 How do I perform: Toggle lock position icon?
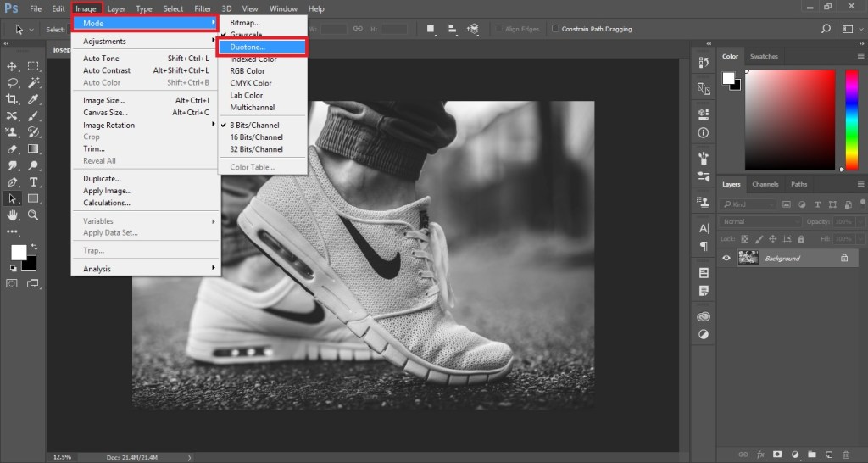point(773,239)
